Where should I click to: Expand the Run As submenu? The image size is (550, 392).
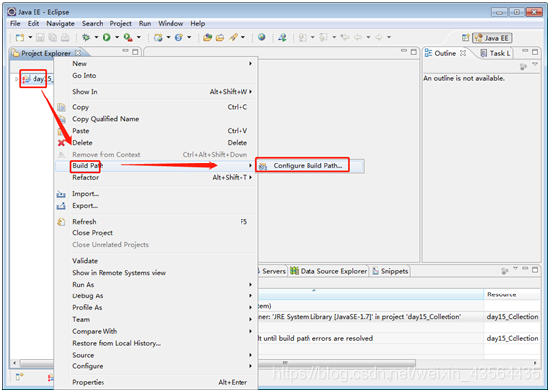click(x=157, y=285)
